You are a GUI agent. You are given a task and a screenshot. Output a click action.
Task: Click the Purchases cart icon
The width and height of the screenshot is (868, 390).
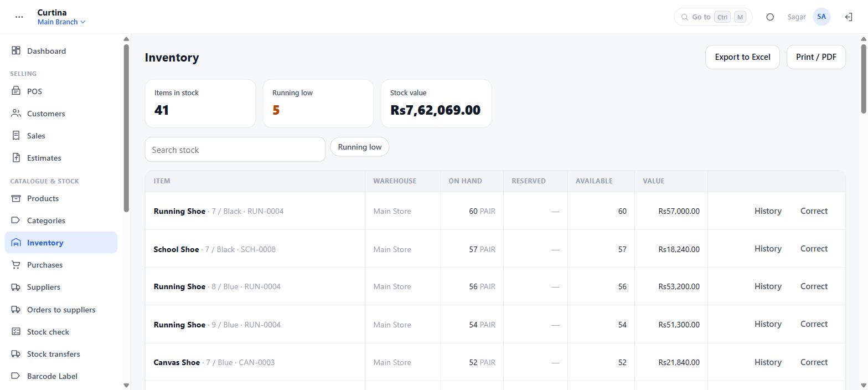(x=16, y=265)
